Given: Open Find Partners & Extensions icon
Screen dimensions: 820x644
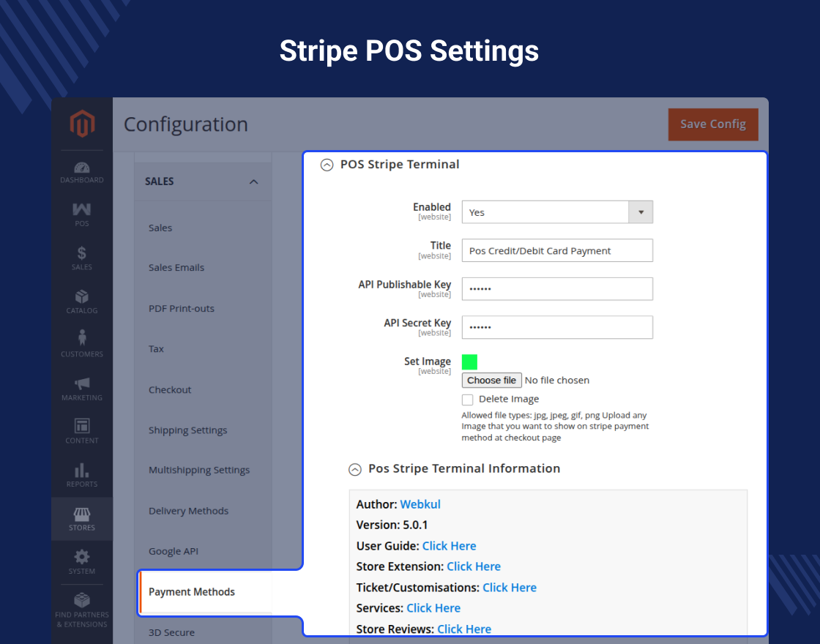Looking at the screenshot, I should (x=81, y=600).
